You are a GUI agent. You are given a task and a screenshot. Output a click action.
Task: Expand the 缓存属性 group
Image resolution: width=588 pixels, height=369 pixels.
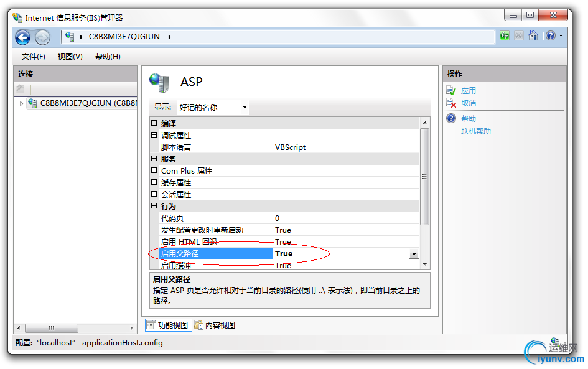point(154,182)
